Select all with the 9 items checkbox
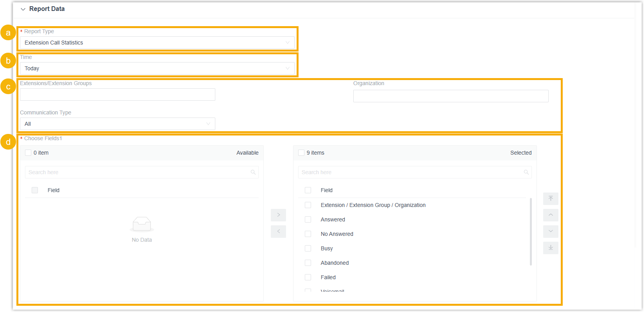This screenshot has width=644, height=312. click(301, 153)
